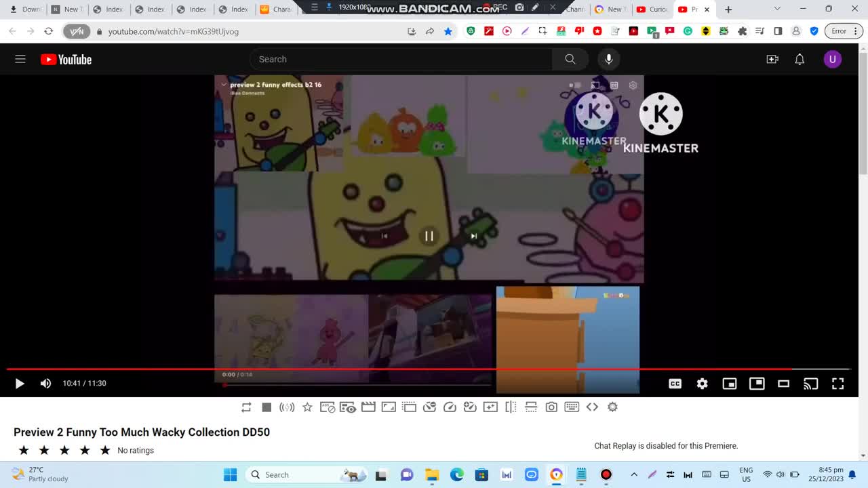Pause the inner embedded preview video
Image resolution: width=868 pixels, height=488 pixels.
[429, 236]
